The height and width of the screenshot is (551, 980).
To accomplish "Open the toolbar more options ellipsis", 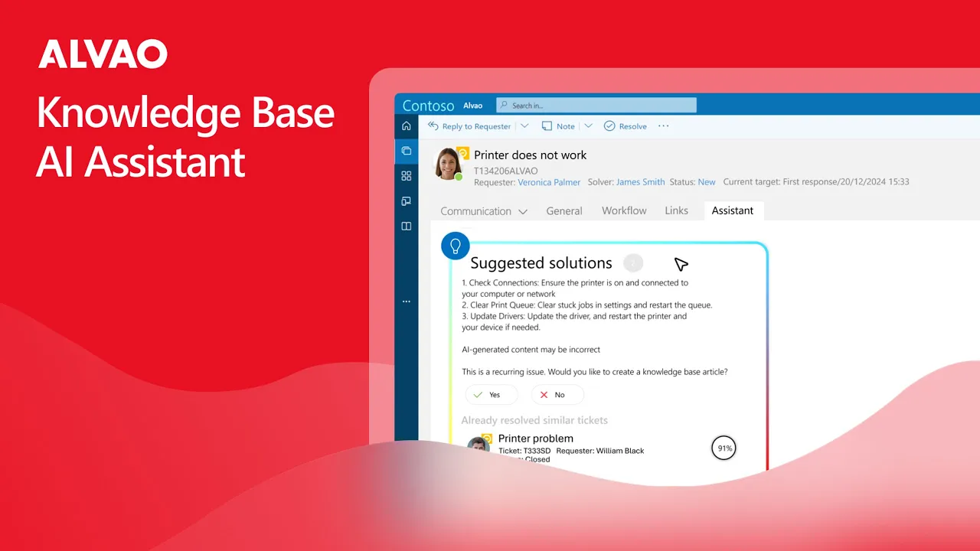I will click(664, 126).
